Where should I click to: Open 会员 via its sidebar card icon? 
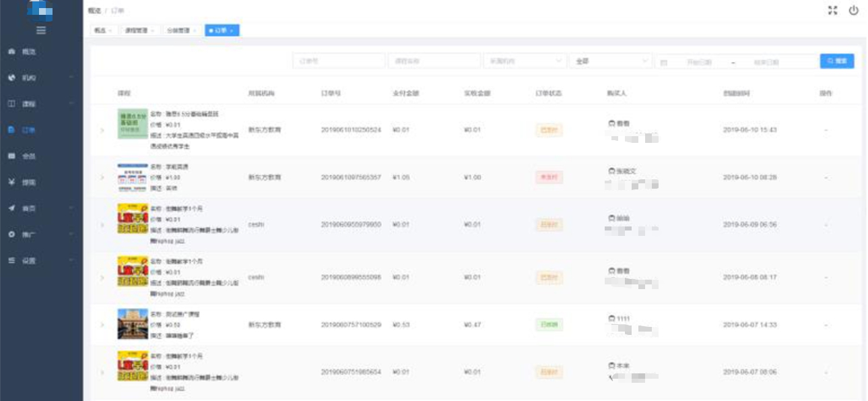(12, 156)
